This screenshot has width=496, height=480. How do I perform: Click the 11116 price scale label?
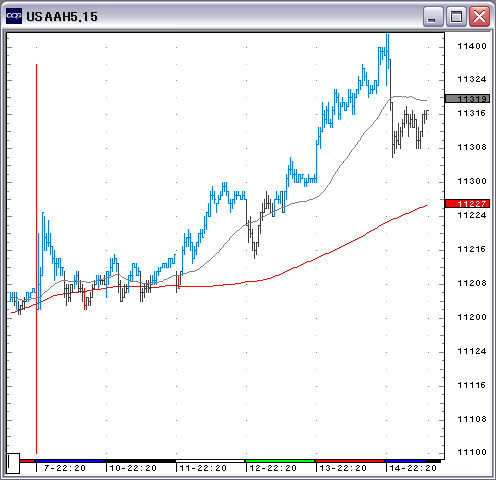(472, 385)
